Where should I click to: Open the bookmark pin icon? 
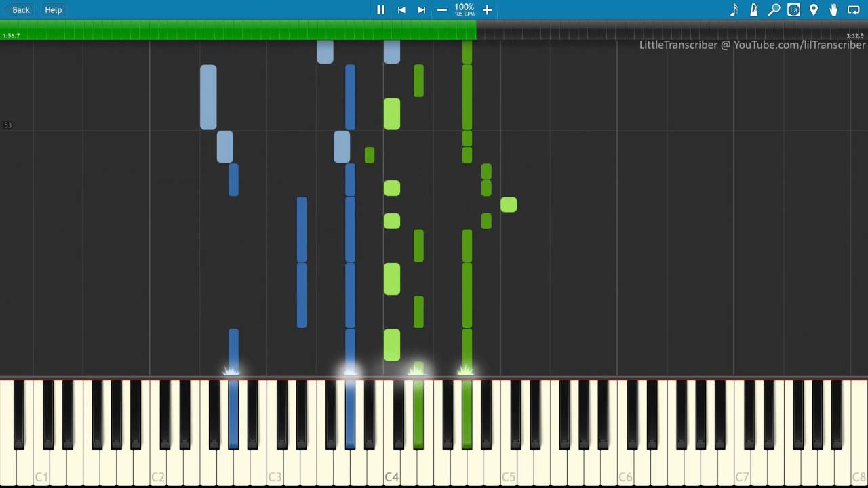814,9
